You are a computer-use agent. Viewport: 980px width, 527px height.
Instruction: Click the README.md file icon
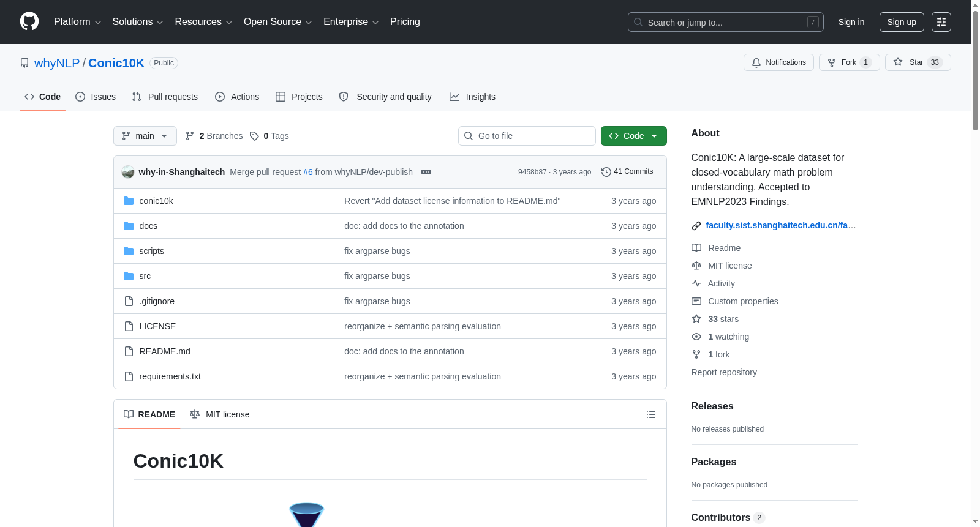(x=129, y=351)
